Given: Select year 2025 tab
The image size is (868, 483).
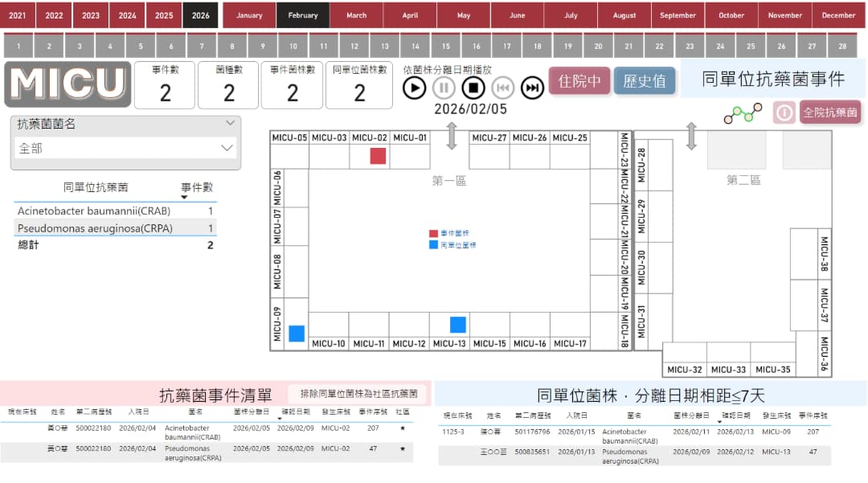Looking at the screenshot, I should pyautogui.click(x=164, y=15).
